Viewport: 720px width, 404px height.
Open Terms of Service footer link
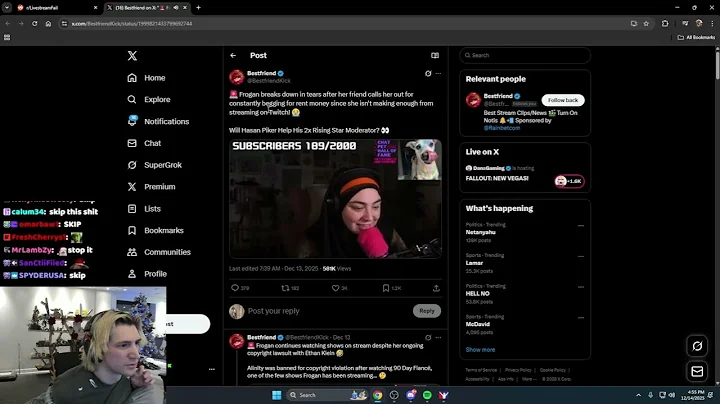coord(481,370)
